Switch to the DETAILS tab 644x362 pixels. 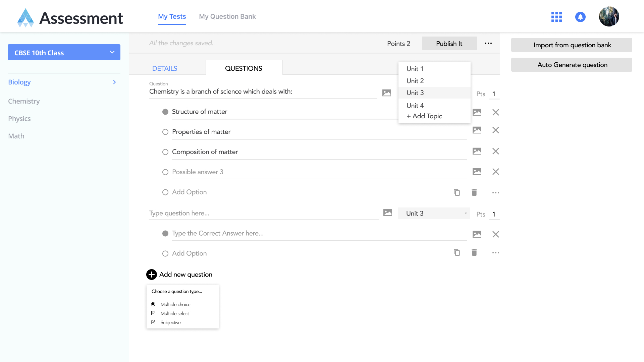(165, 68)
